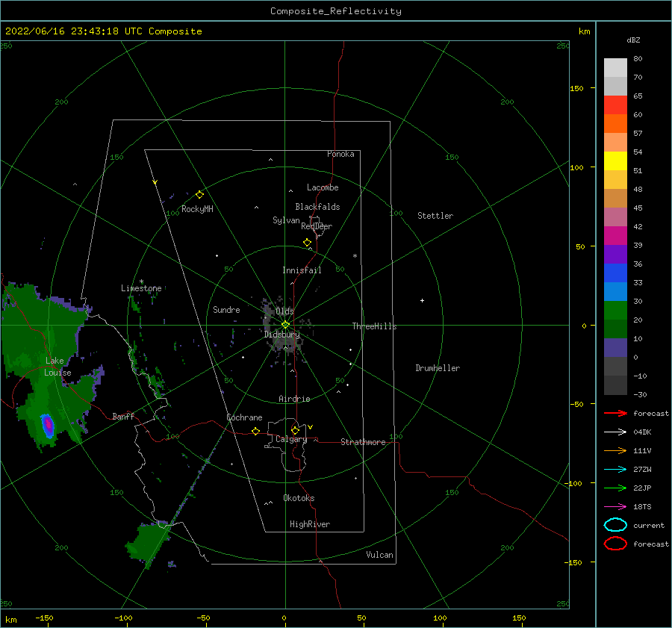Click the green 30 dBZ color swatch
This screenshot has width=672, height=628.
coord(615,311)
